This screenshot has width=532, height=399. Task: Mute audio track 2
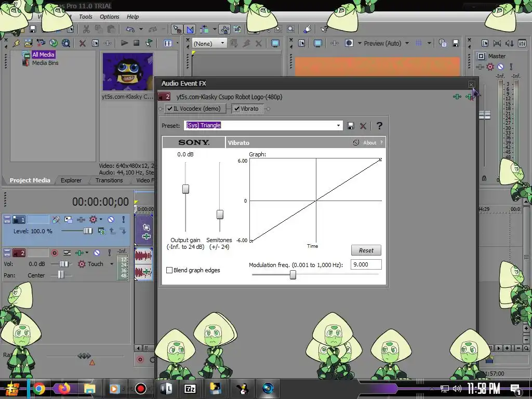click(x=97, y=253)
